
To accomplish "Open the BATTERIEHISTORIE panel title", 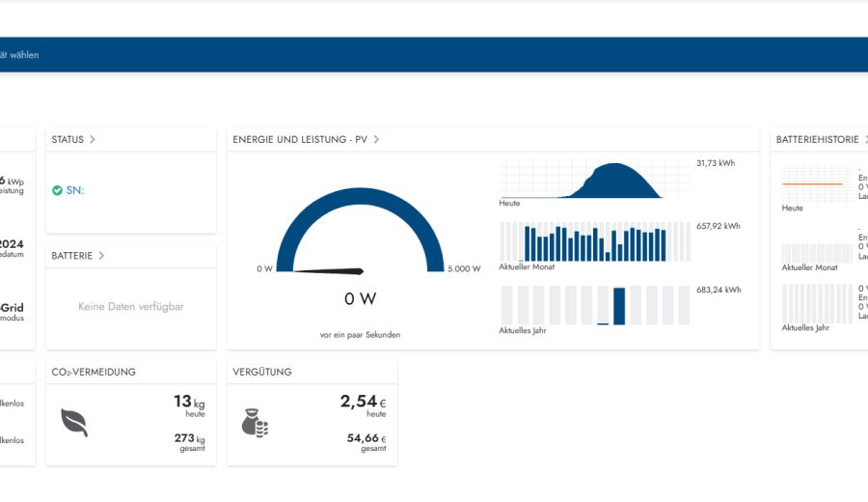I will (817, 139).
